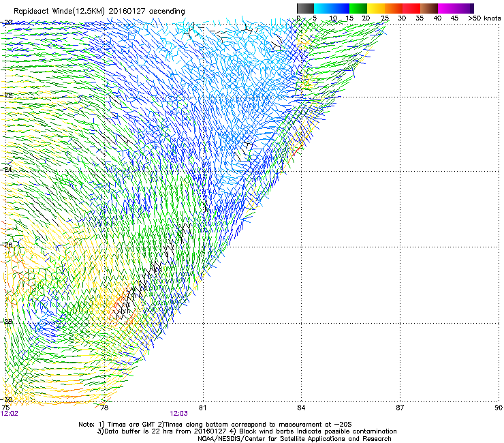Click the longitude label '78' on bottom axis
504x443 pixels.
click(104, 408)
